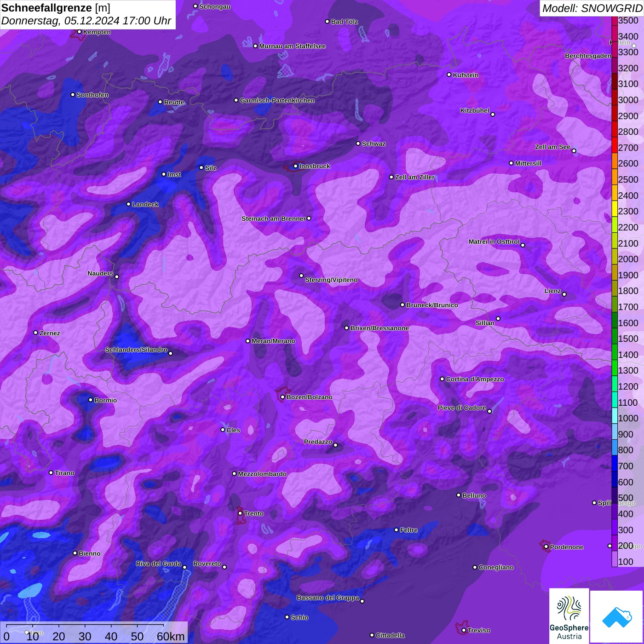Image resolution: width=644 pixels, height=644 pixels.
Task: Click the Schneefallgrenze [m] title
Action: tap(56, 8)
